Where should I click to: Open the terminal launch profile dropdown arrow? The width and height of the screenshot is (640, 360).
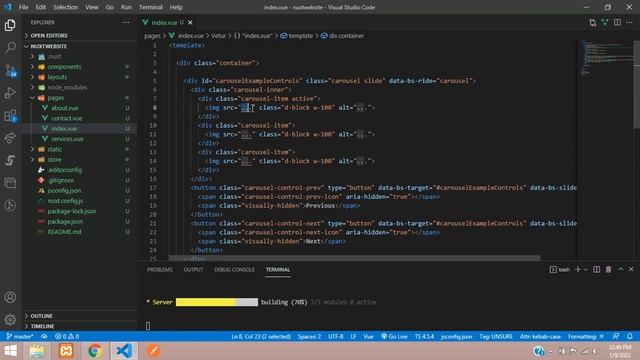click(586, 269)
